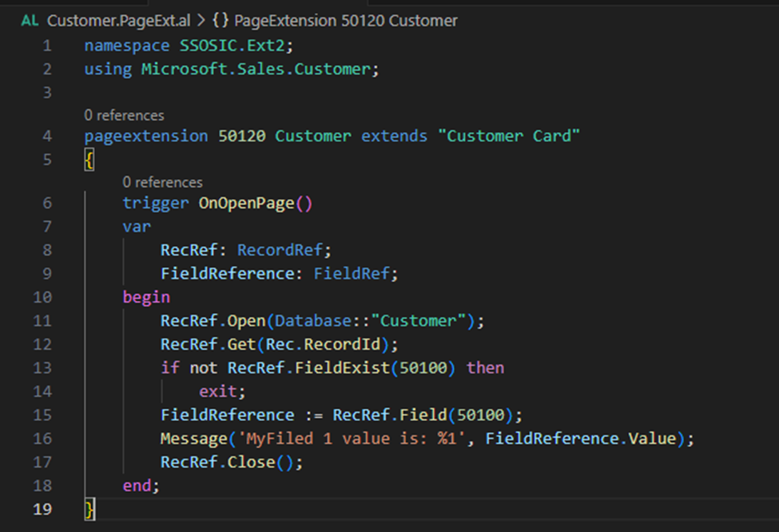The image size is (779, 532).
Task: Click the 'extends' keyword on line 4
Action: (394, 136)
